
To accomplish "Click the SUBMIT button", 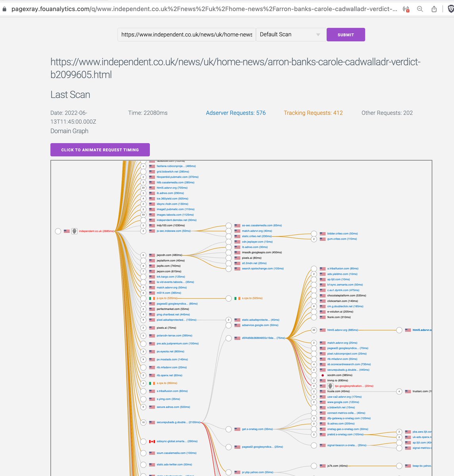I will [345, 35].
